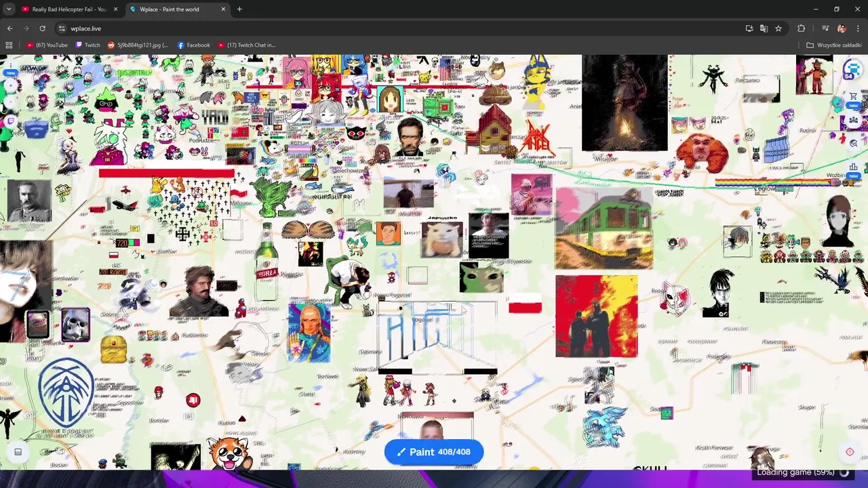Open the media control icon in toolbar
The width and height of the screenshot is (868, 488).
825,28
